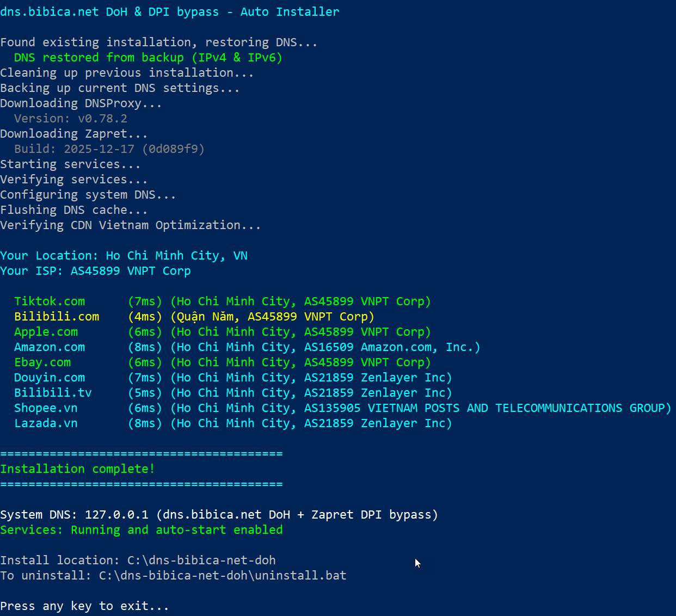
Task: Click '(4ms)' latency on Bilibili.com row
Action: click(145, 317)
